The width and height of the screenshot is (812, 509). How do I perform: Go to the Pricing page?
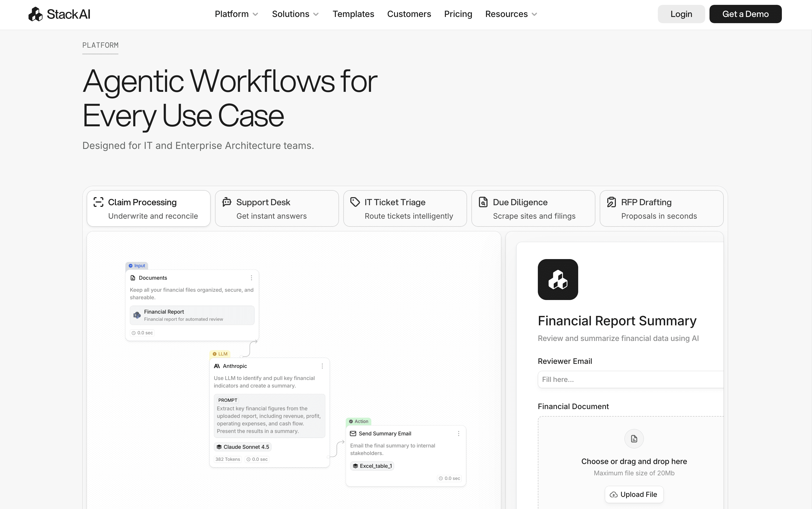click(x=458, y=14)
